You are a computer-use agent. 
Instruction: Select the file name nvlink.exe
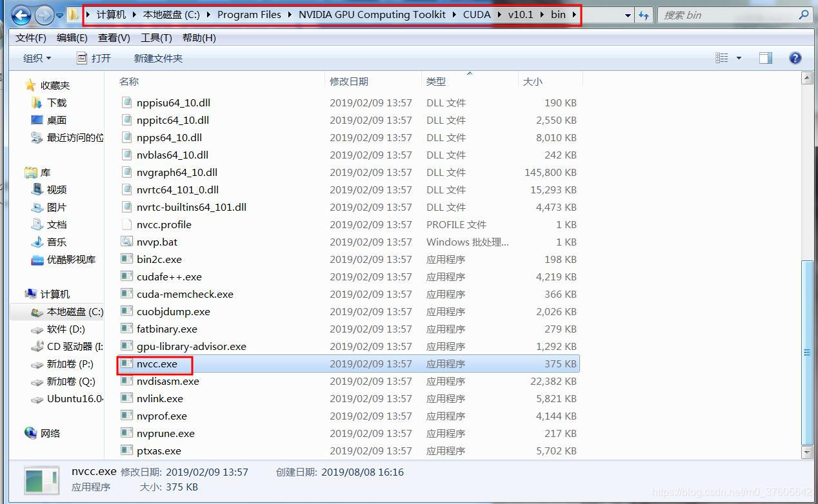160,398
